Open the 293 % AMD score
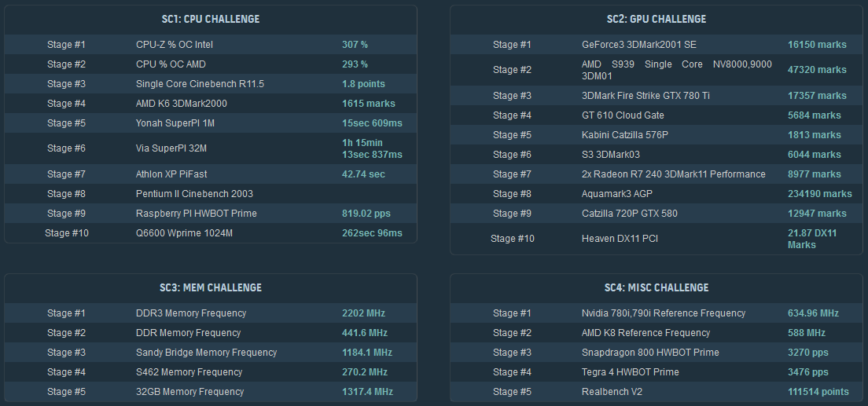Viewport: 868px width, 406px height. pos(355,64)
